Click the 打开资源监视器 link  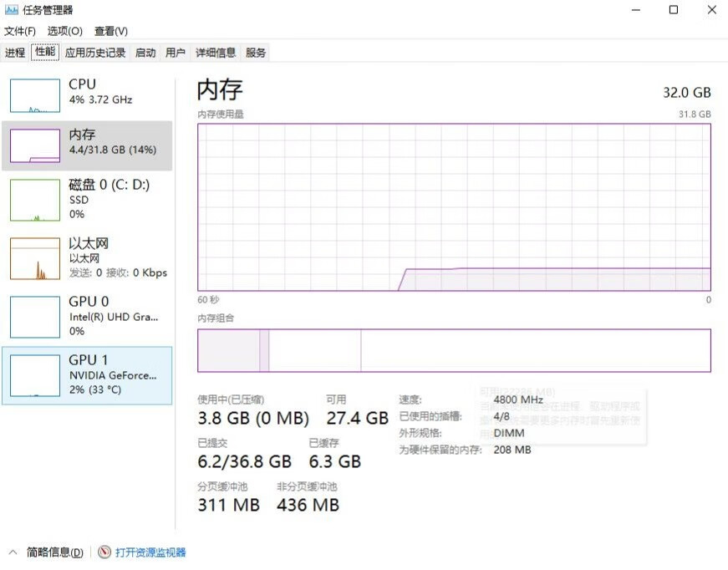[150, 552]
